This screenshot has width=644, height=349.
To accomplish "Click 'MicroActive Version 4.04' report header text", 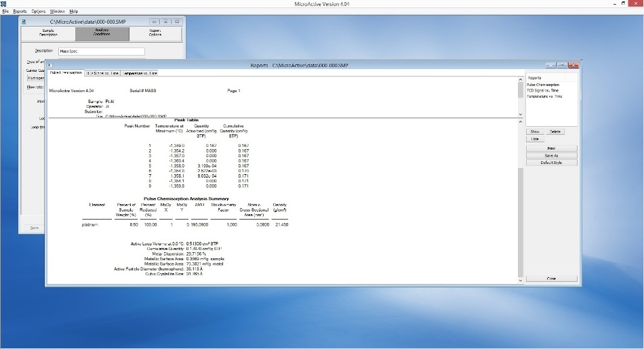I will tap(71, 91).
